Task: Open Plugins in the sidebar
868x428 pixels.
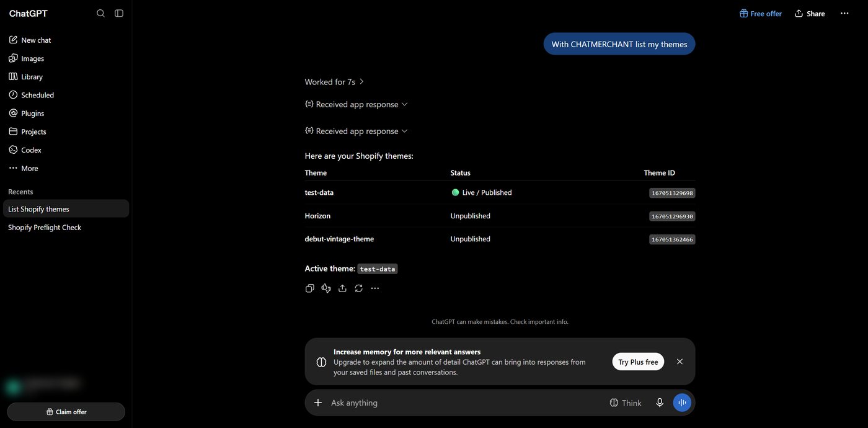Action: click(x=65, y=114)
